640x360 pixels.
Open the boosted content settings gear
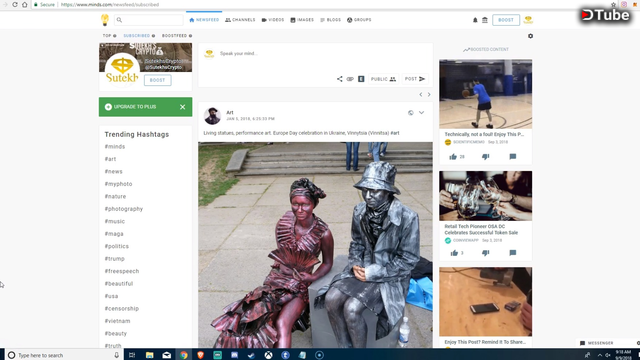(530, 36)
